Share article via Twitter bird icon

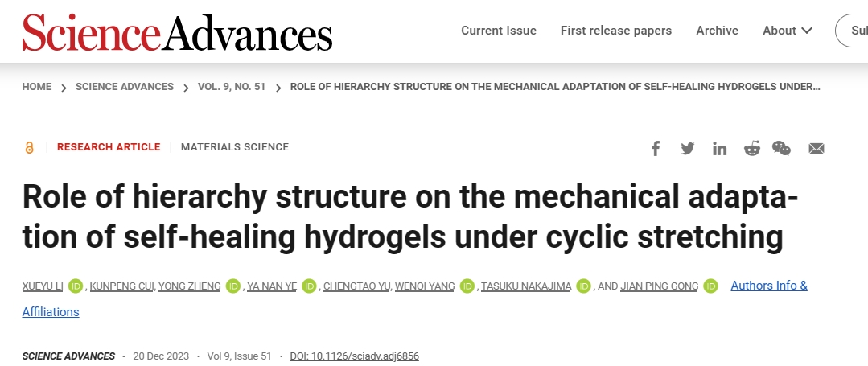pos(688,148)
